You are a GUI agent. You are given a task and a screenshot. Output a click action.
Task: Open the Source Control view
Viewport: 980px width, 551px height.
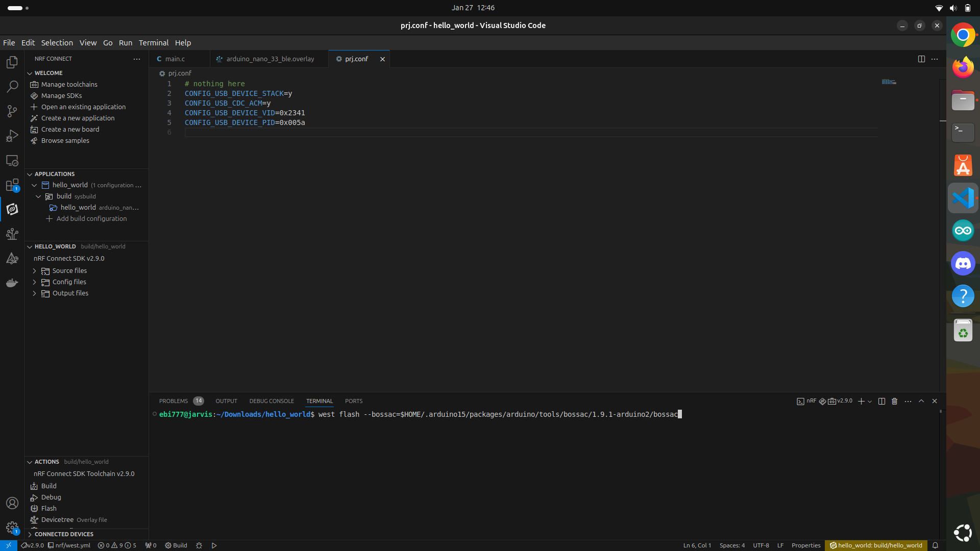[12, 111]
